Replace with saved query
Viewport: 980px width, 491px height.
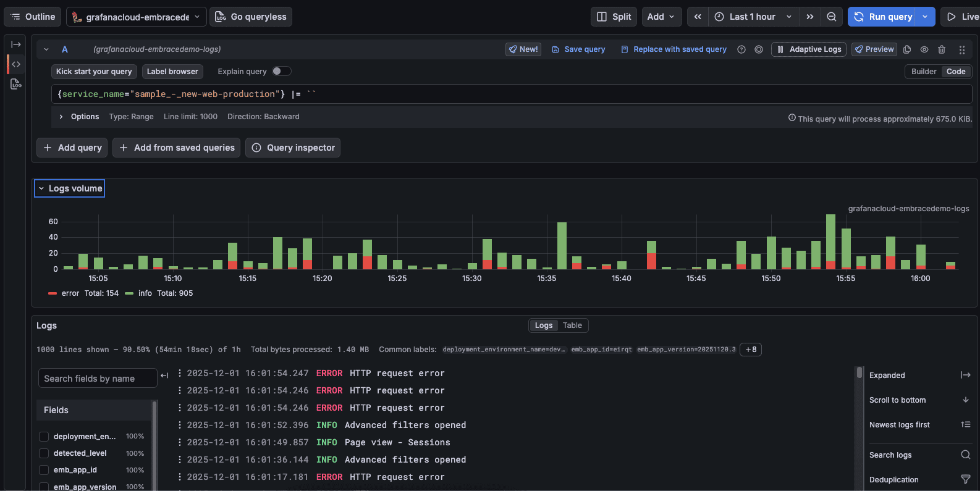click(x=674, y=49)
